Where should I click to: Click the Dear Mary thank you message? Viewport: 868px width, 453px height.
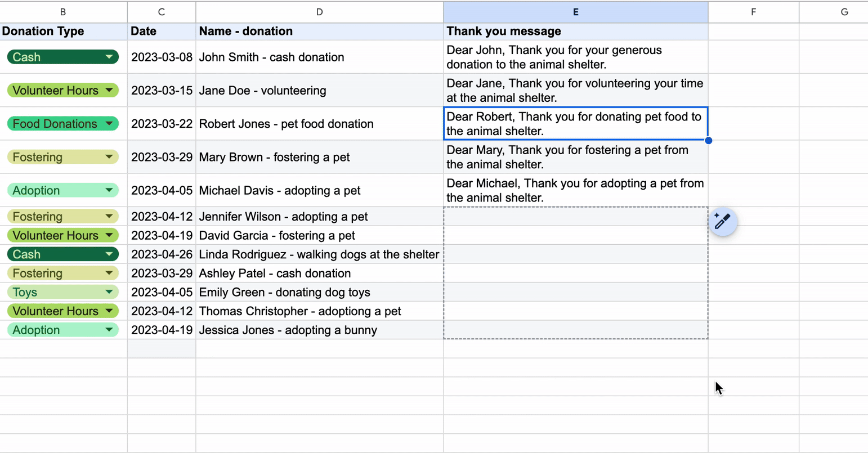point(575,156)
